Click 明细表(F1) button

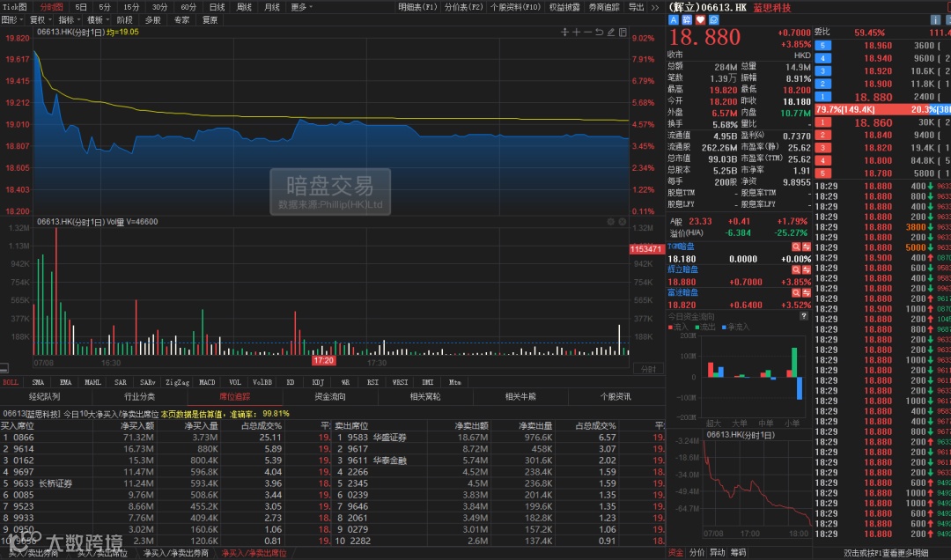418,7
